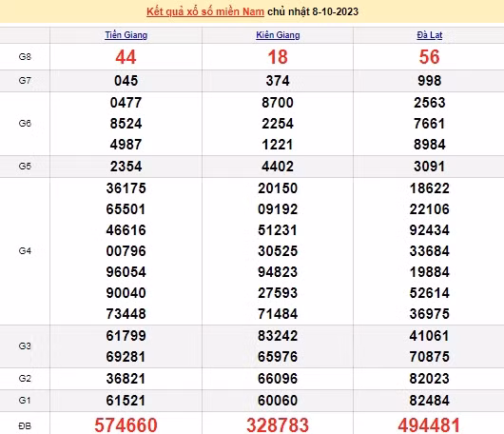Click Kiên Giang G2 number 66096
Screen dimensions: 504x434
coord(278,379)
